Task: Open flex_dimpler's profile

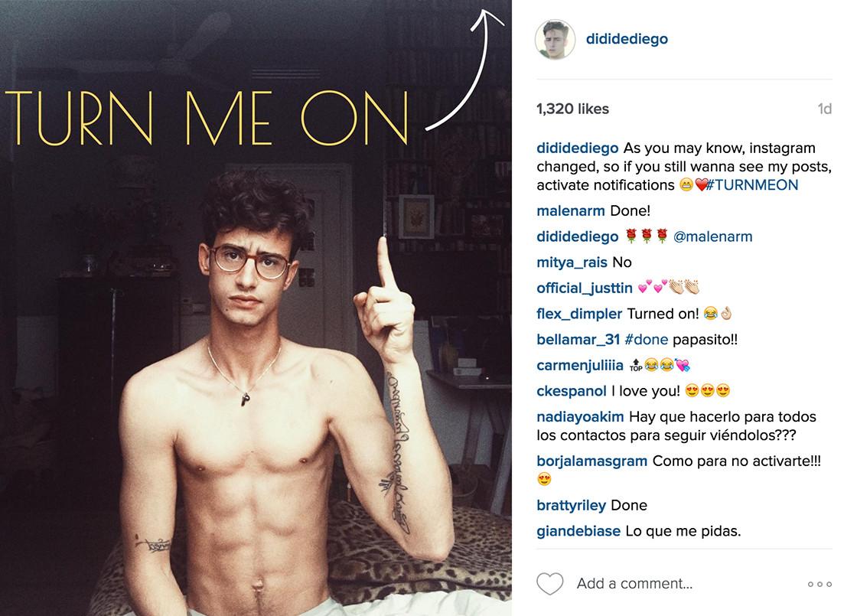Action: [x=578, y=314]
